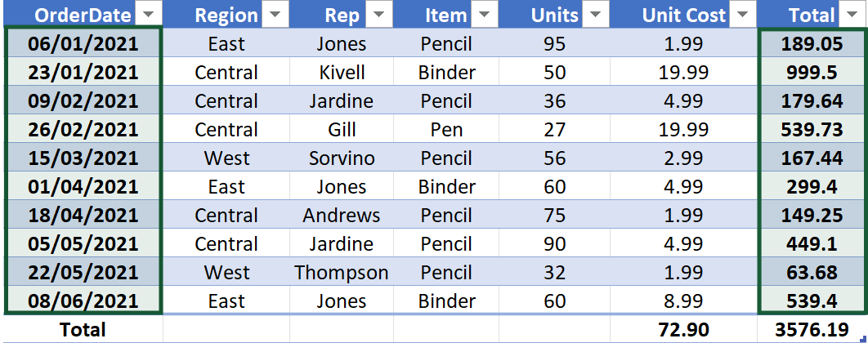Select the Thompson rep cell
Screen dimensions: 868x343
pyautogui.click(x=342, y=272)
